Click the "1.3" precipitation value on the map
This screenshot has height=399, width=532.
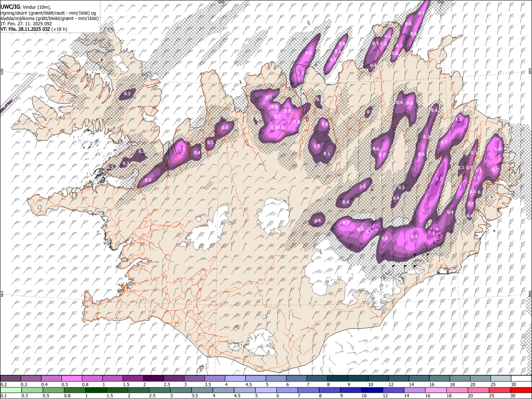point(431,234)
